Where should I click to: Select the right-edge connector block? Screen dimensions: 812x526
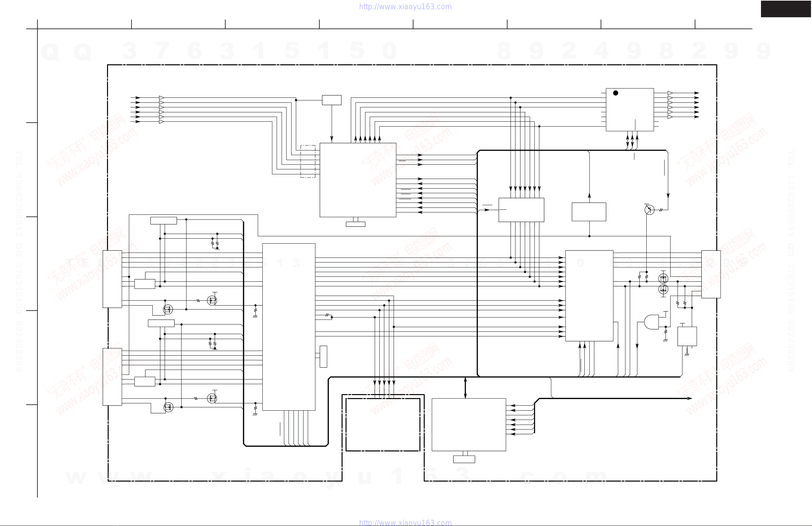711,274
